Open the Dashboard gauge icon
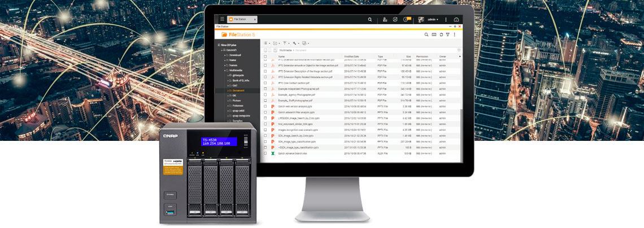644x228 pixels. 456,19
